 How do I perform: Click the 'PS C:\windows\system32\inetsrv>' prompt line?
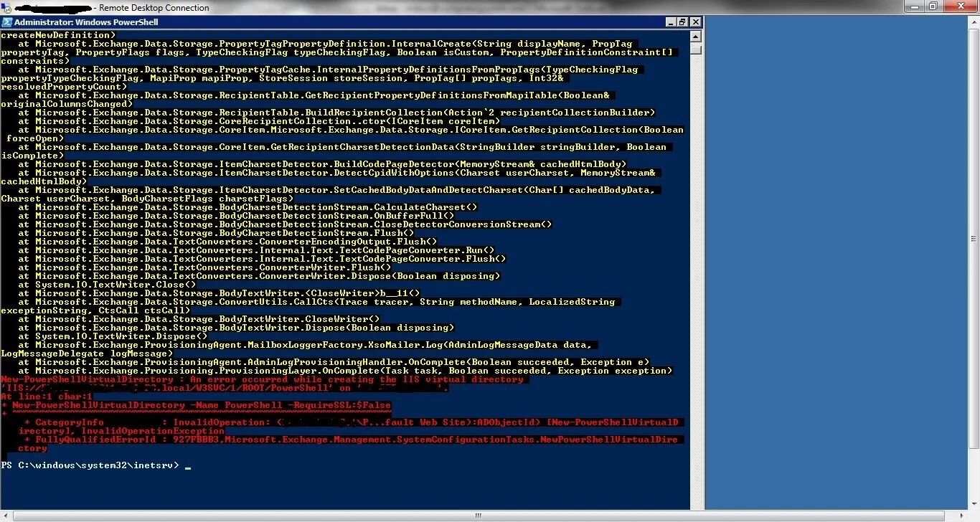coord(90,465)
